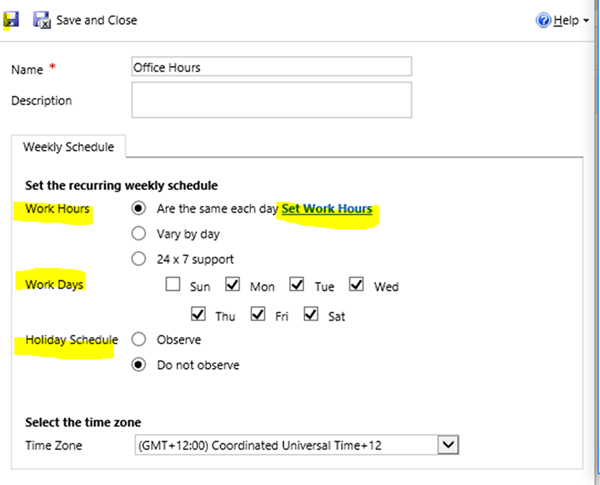Click the blue Help question mark icon
This screenshot has width=600, height=485.
pyautogui.click(x=544, y=20)
